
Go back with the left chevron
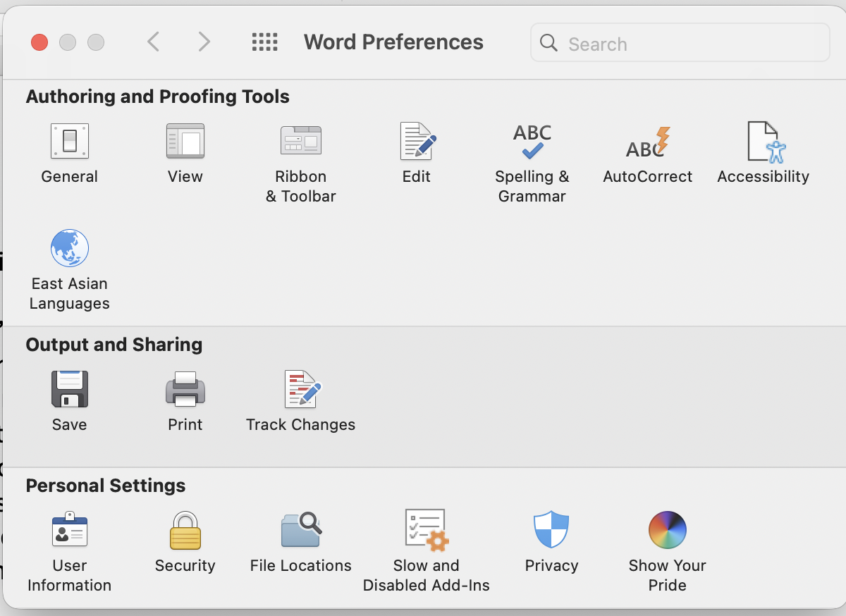[x=153, y=42]
